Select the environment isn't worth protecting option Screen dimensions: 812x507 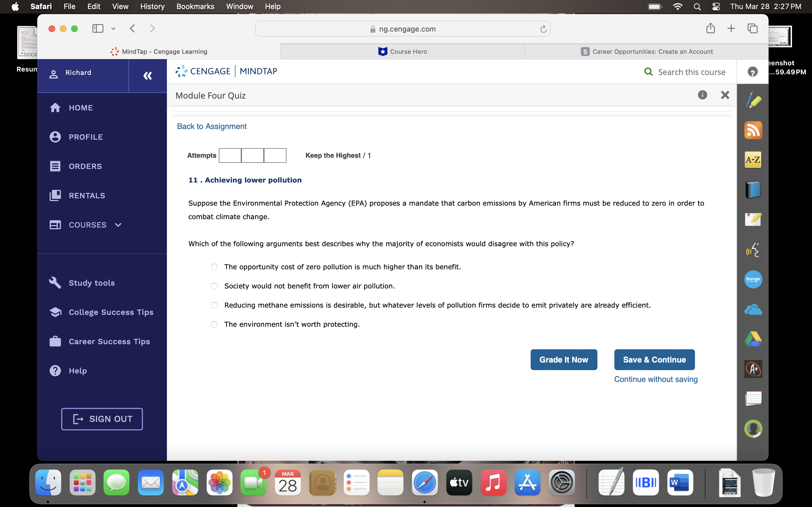coord(214,324)
